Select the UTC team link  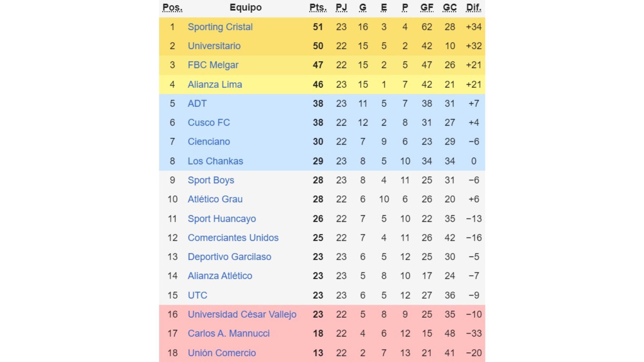point(198,295)
